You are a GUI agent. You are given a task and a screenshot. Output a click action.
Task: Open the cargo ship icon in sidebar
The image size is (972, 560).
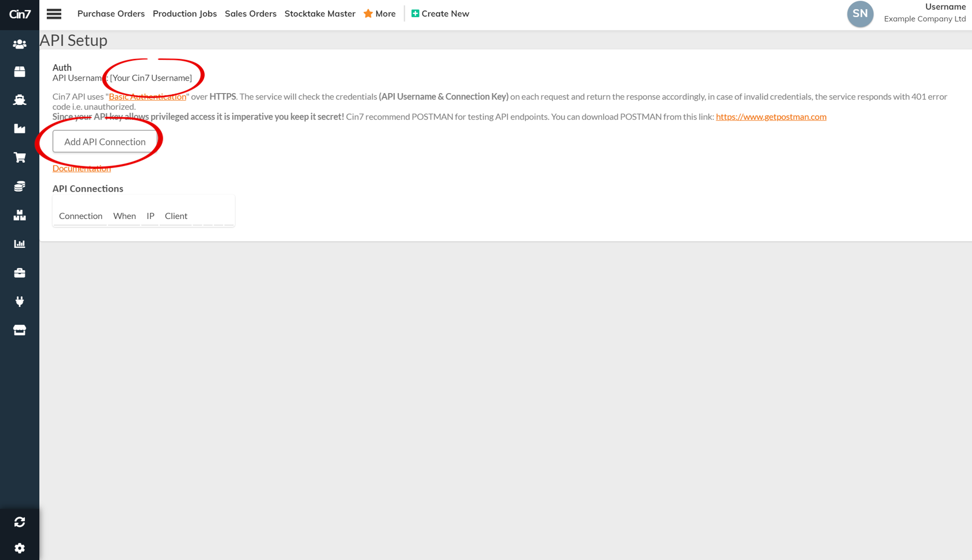(x=19, y=100)
